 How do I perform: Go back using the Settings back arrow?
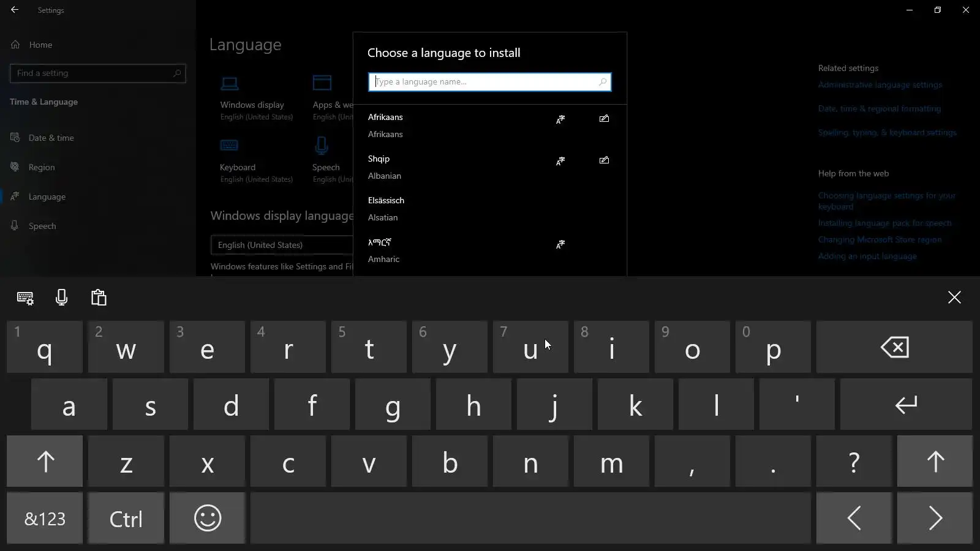pyautogui.click(x=15, y=10)
